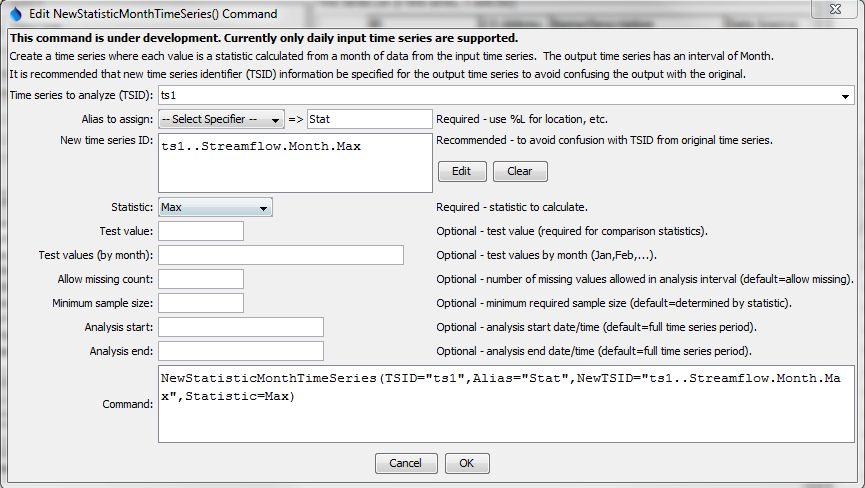This screenshot has height=488, width=865.
Task: Click the Alias to assign text field
Action: pyautogui.click(x=369, y=119)
